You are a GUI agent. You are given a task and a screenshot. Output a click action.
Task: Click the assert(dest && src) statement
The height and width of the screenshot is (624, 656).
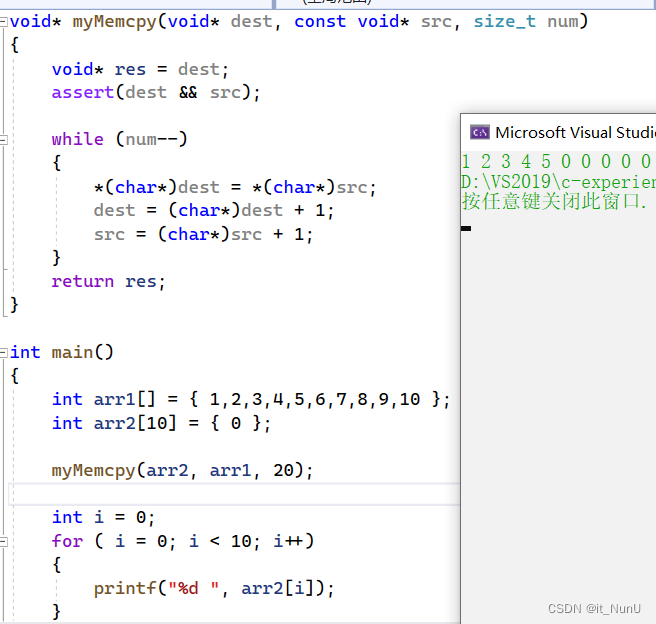[x=156, y=92]
